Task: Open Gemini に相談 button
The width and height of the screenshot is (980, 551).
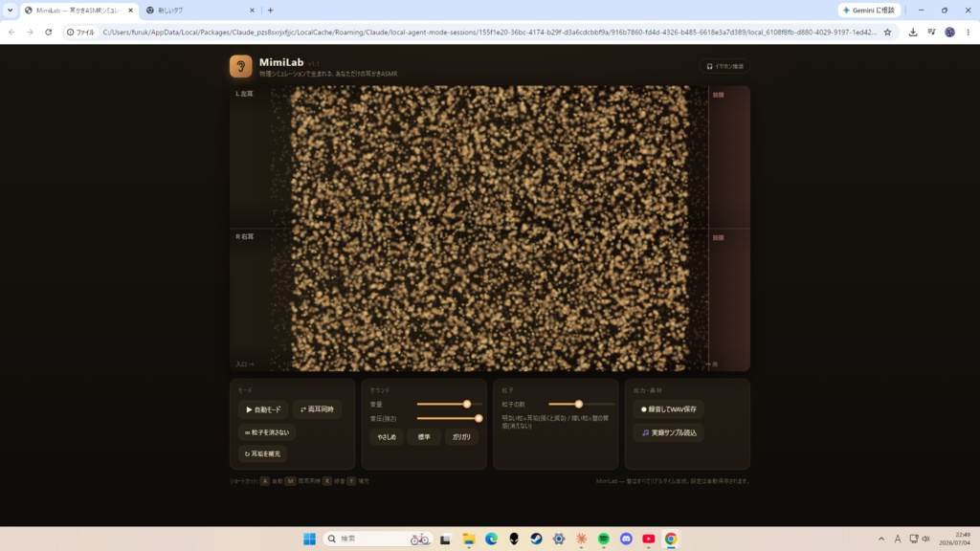Action: (x=869, y=11)
